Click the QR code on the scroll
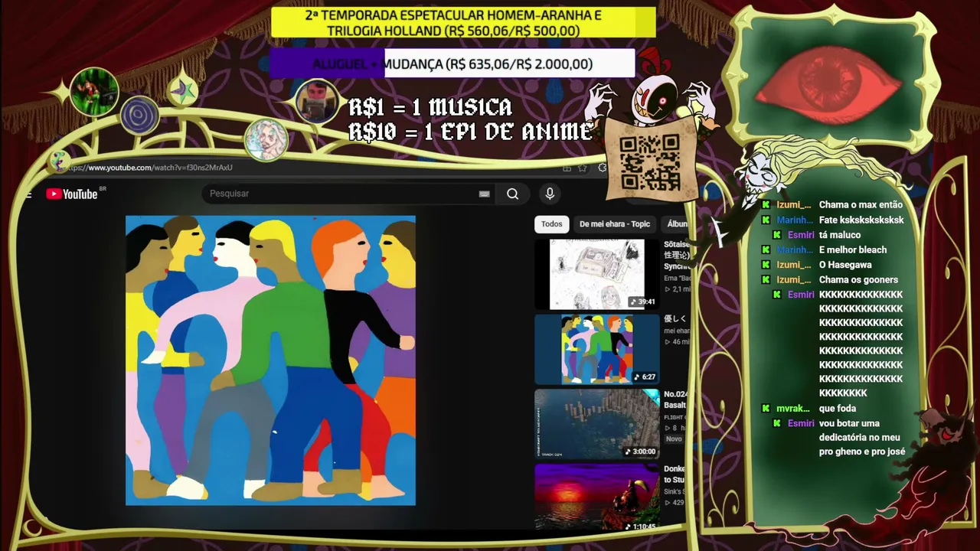 coord(649,162)
